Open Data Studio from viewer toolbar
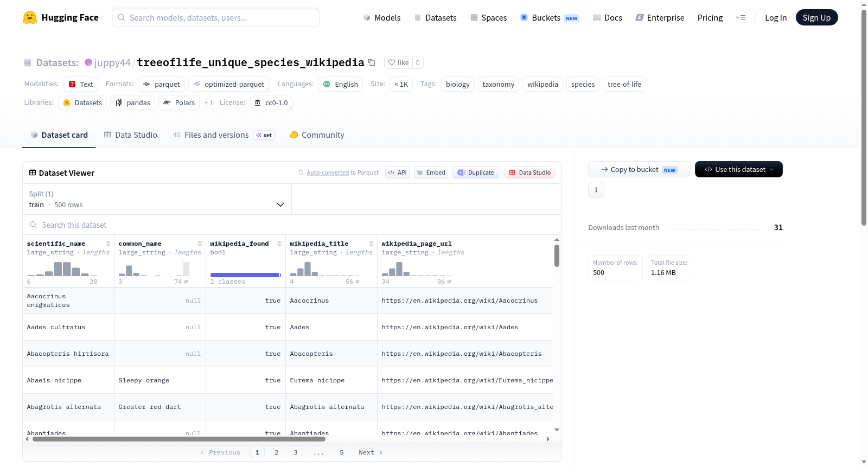 [x=529, y=172]
